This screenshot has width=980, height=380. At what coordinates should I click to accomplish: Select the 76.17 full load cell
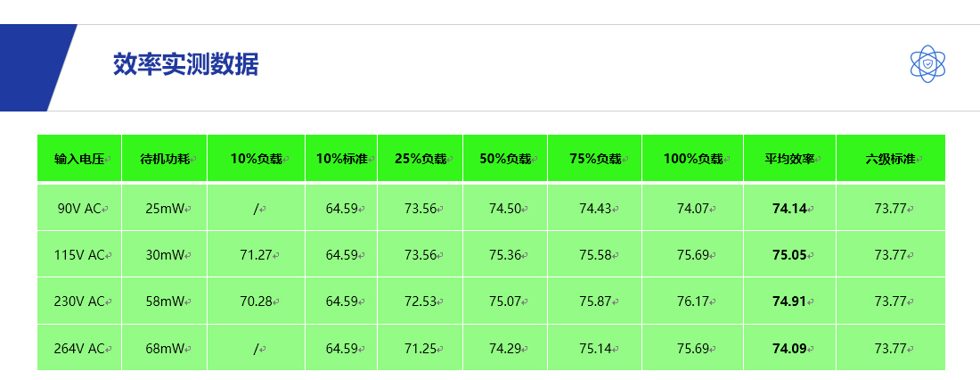692,302
